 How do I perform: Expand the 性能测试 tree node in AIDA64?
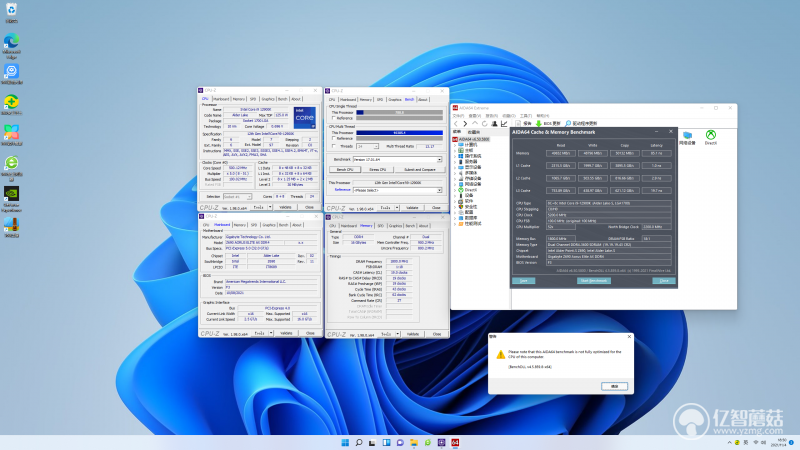tap(456, 223)
